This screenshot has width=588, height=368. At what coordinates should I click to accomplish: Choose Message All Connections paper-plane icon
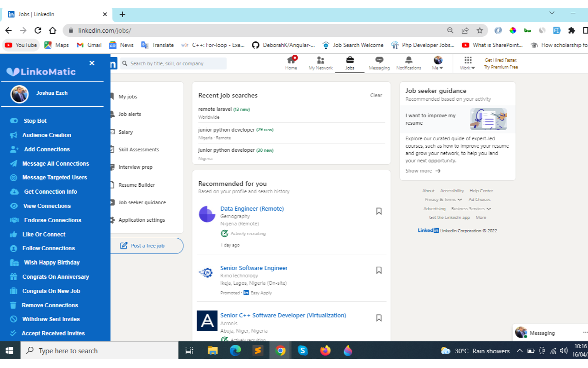point(14,164)
